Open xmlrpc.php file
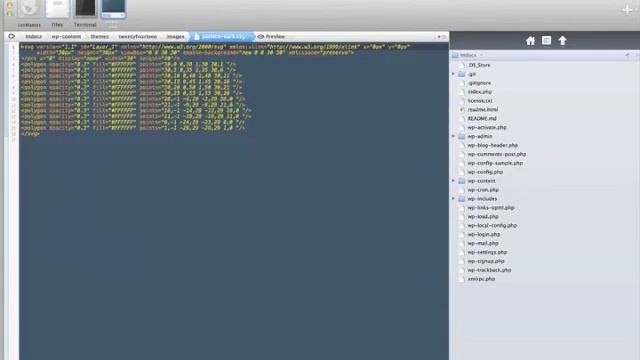The height and width of the screenshot is (360, 640). pyautogui.click(x=481, y=279)
